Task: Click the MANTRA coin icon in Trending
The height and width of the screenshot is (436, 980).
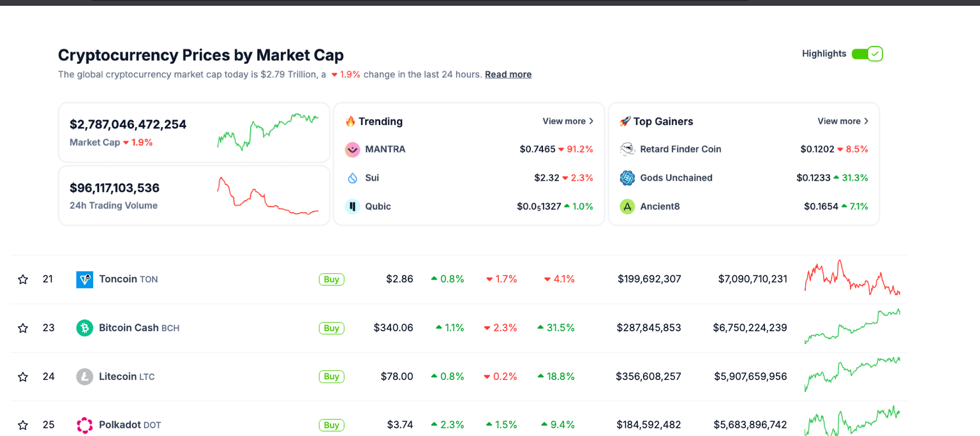Action: pos(352,149)
